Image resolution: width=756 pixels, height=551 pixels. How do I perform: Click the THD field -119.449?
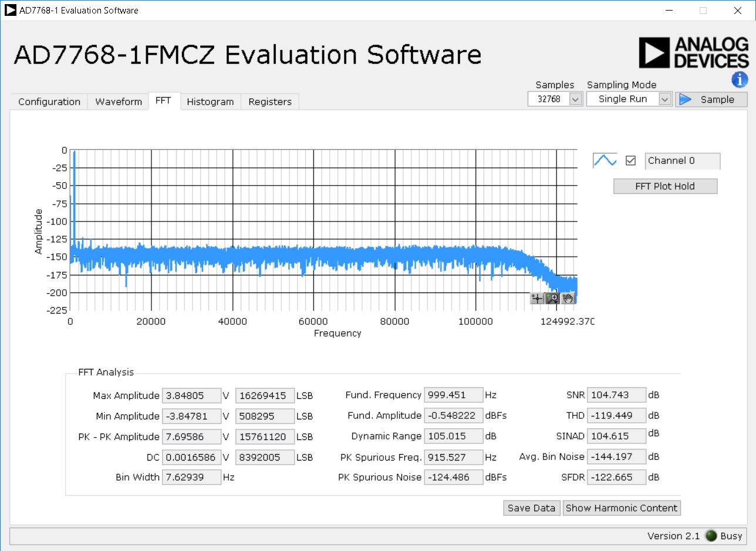point(616,415)
